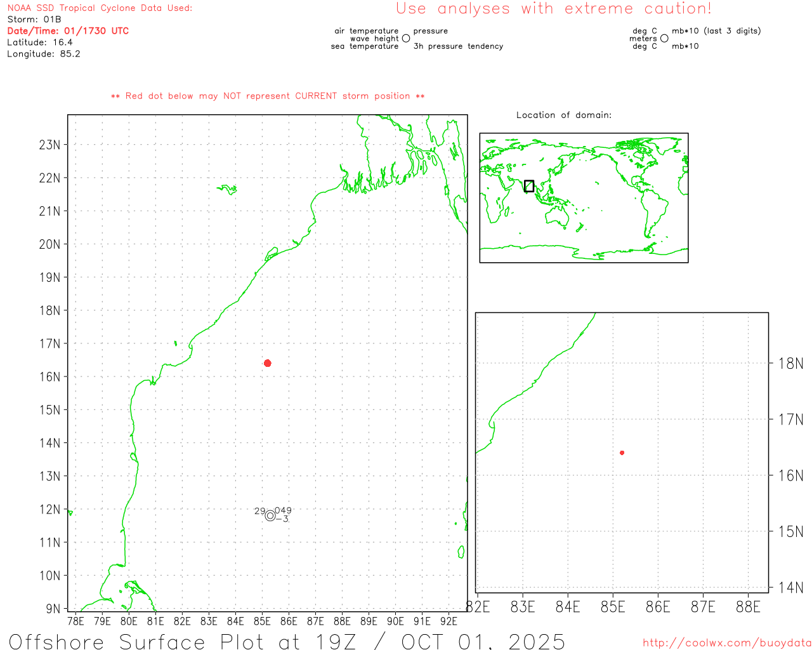812x650 pixels.
Task: Click the legend circle beside meters label
Action: point(664,39)
